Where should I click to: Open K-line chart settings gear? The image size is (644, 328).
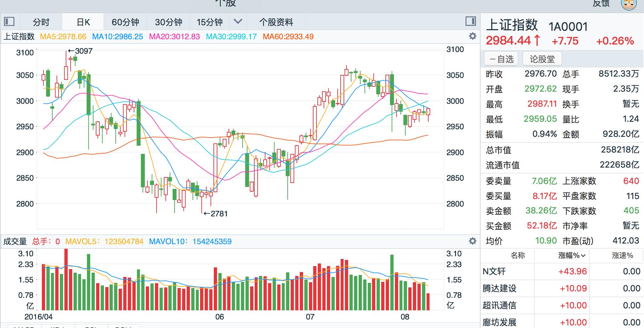[472, 36]
